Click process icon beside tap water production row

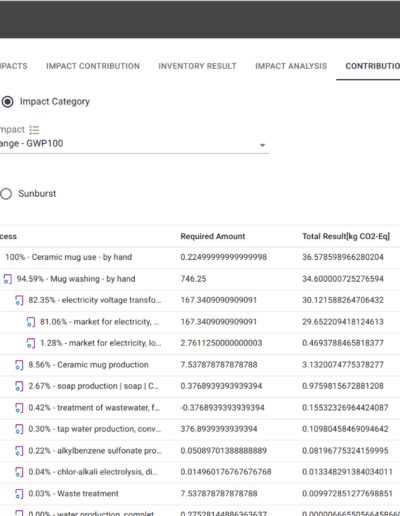tap(19, 429)
